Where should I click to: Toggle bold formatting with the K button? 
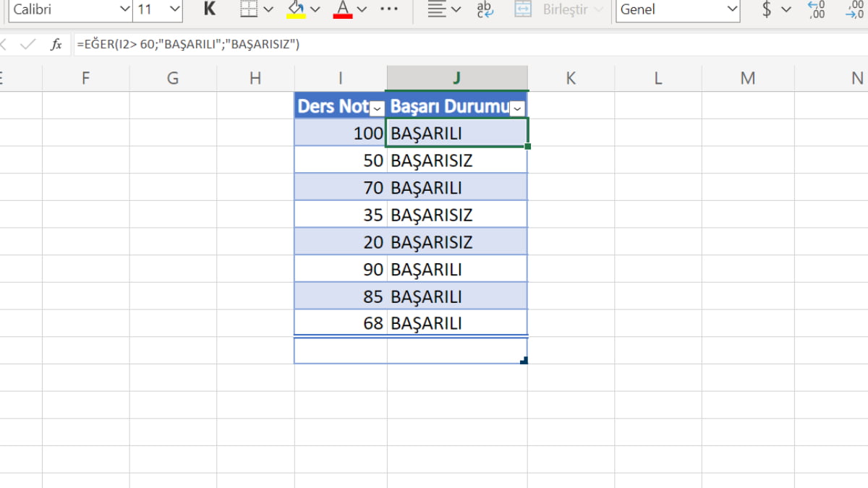tap(210, 9)
